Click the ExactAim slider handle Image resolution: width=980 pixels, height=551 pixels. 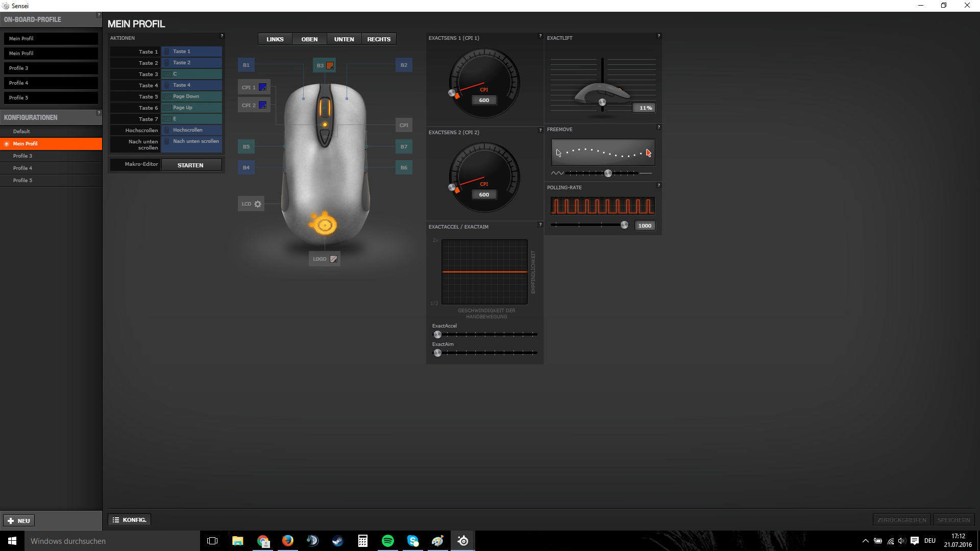tap(437, 353)
